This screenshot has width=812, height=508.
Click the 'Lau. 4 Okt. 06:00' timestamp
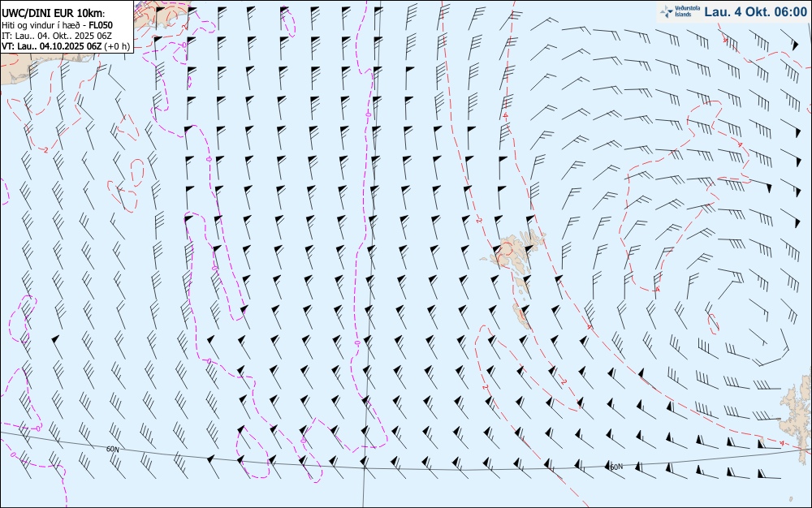[755, 12]
